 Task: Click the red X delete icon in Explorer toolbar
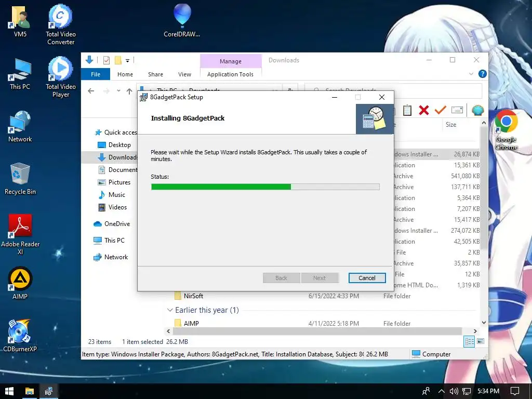pyautogui.click(x=424, y=110)
